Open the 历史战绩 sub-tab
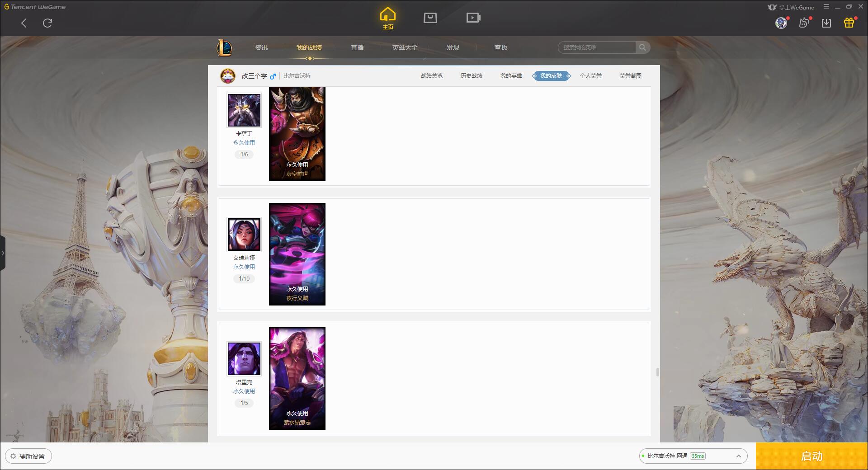This screenshot has width=868, height=470. pos(472,76)
